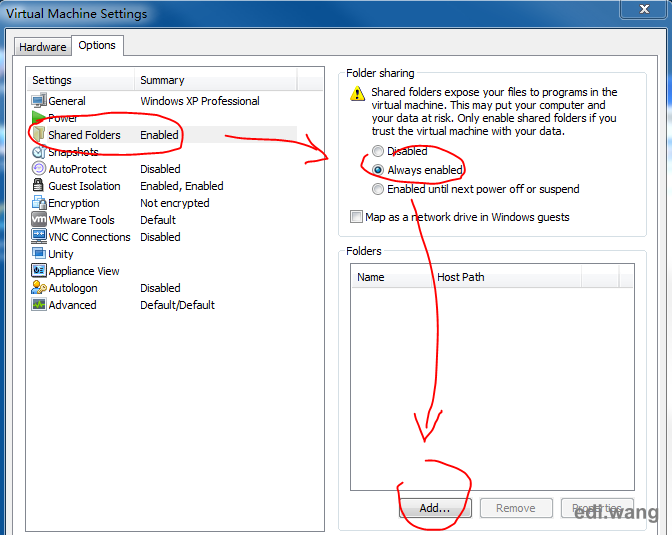Click the green Power play icon

click(39, 117)
